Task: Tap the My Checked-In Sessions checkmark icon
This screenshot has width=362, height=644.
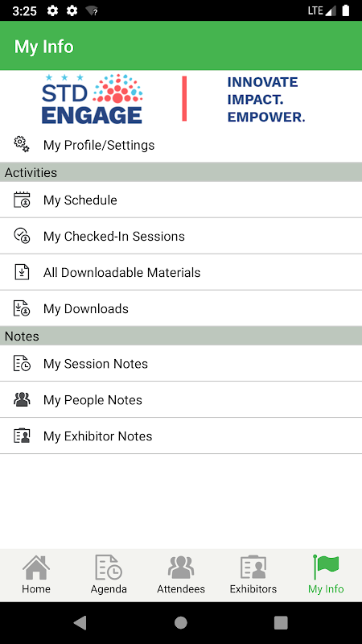Action: pos(22,236)
